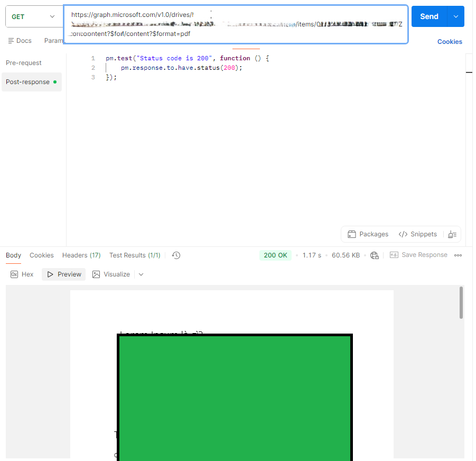
Task: Click the response preview scrollbar
Action: (461, 302)
